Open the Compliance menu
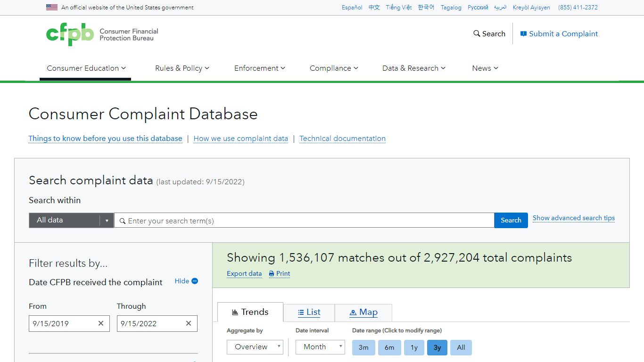This screenshot has width=644, height=362. [x=334, y=68]
